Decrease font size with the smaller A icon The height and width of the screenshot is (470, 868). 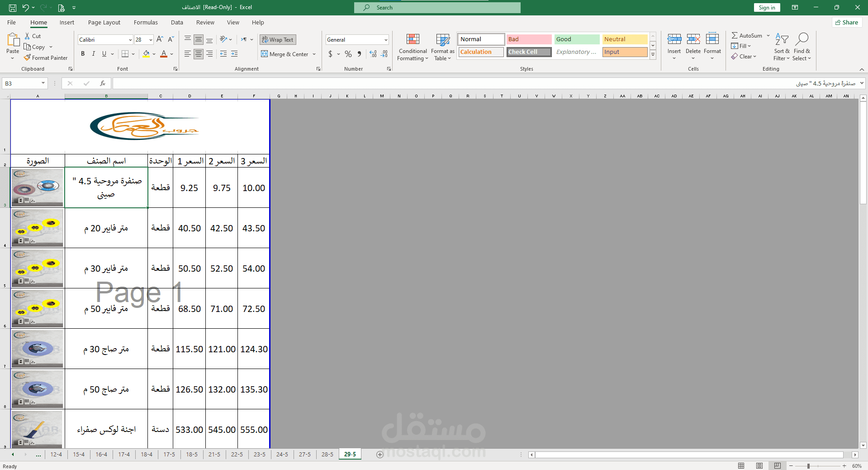(x=171, y=39)
